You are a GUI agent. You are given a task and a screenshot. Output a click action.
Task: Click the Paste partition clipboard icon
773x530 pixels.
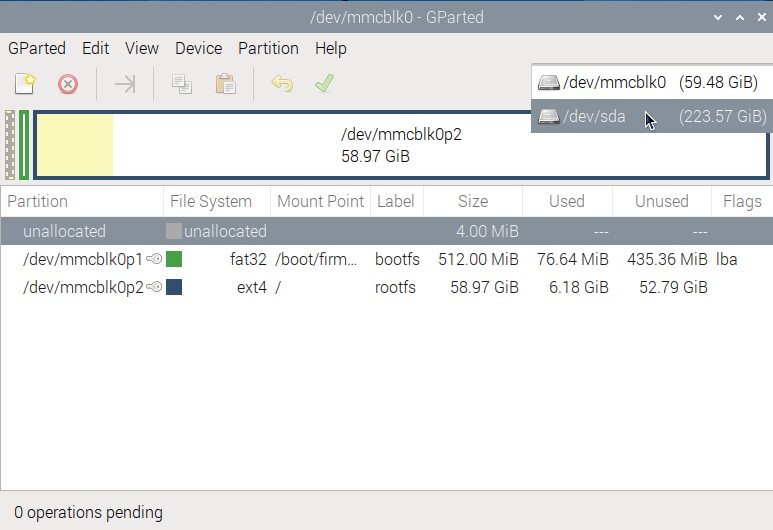coord(226,84)
